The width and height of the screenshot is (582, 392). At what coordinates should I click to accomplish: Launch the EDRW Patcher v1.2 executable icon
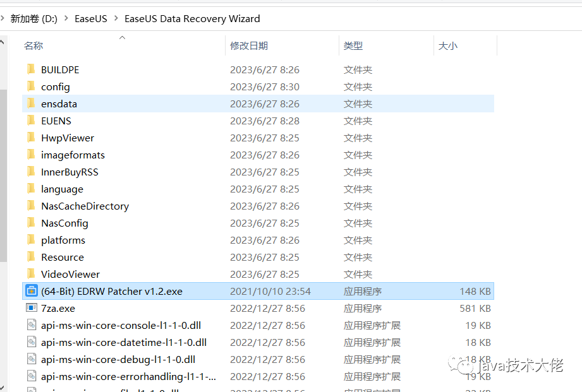click(30, 291)
